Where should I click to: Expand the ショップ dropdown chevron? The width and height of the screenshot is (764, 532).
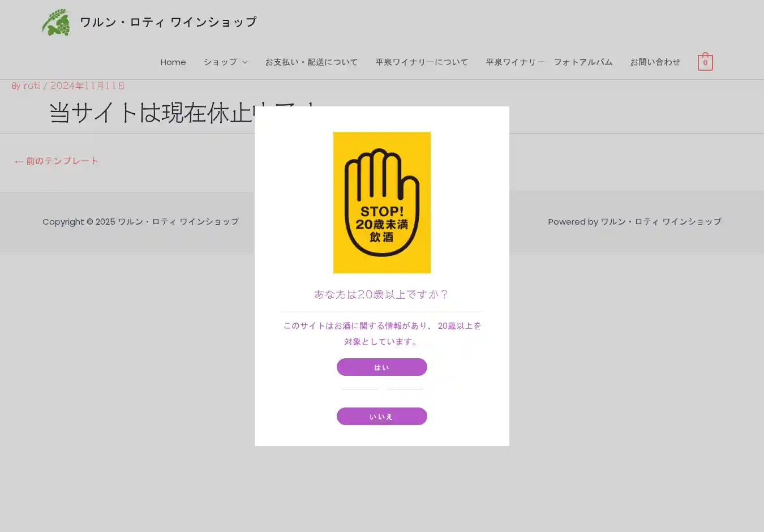click(x=245, y=62)
